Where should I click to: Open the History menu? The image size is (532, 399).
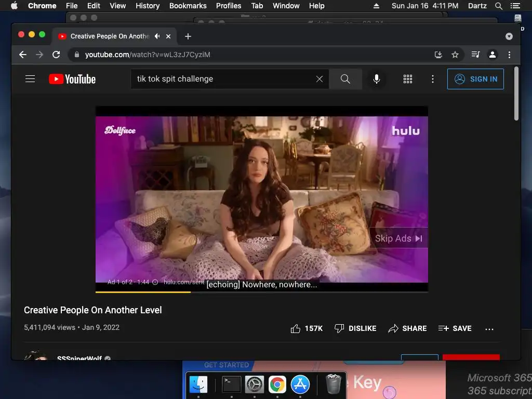[x=148, y=6]
